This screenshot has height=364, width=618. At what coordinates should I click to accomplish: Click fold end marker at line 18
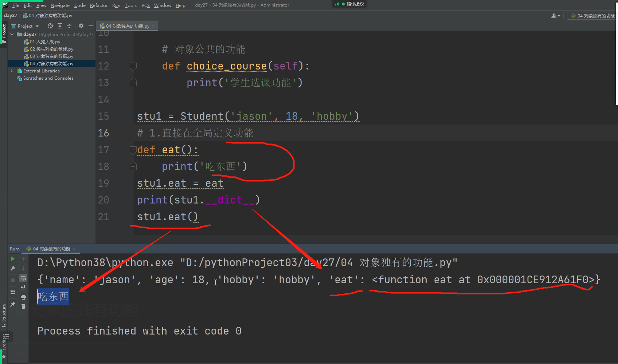coord(133,166)
